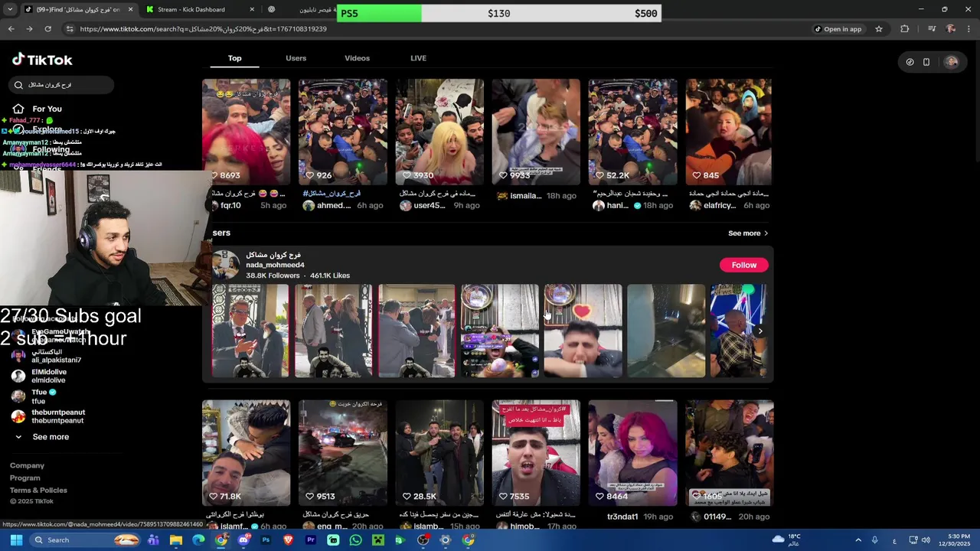Switch to the LIVE search tab
This screenshot has height=551, width=980.
pos(418,58)
